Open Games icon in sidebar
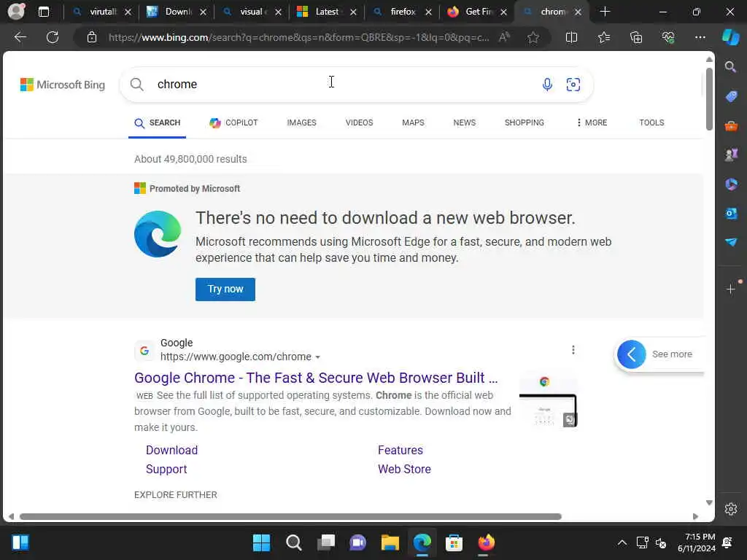The width and height of the screenshot is (747, 560). [731, 155]
